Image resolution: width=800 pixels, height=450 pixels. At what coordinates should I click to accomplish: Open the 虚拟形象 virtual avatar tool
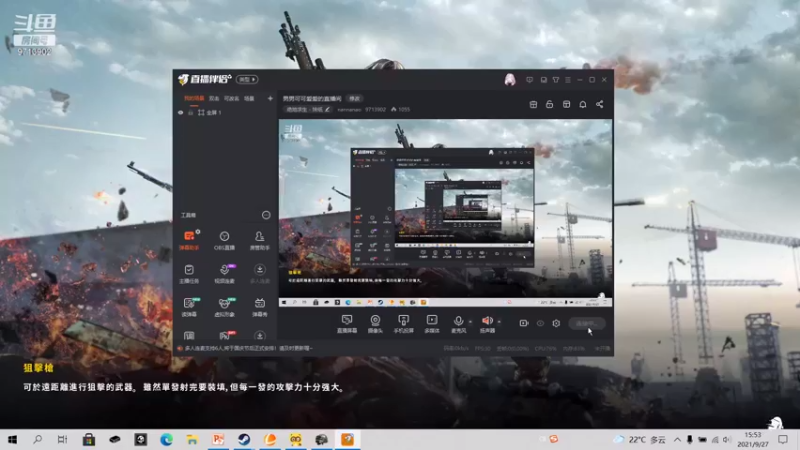coord(224,307)
